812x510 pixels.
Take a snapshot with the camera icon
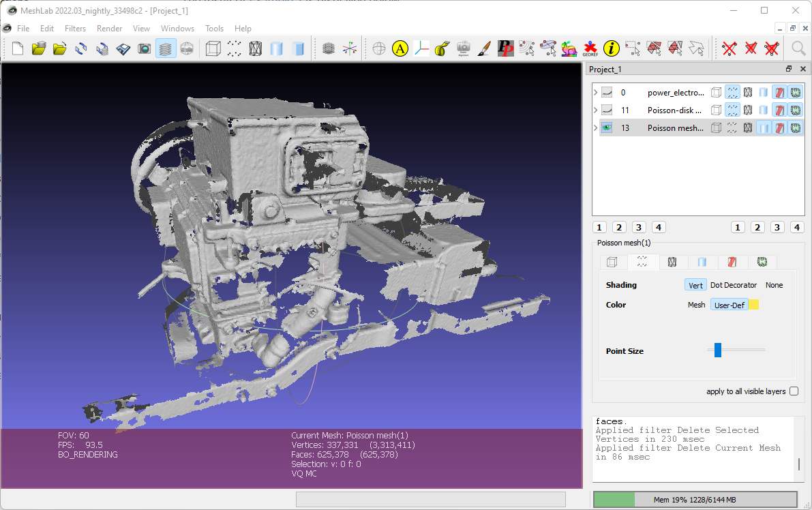tap(144, 48)
